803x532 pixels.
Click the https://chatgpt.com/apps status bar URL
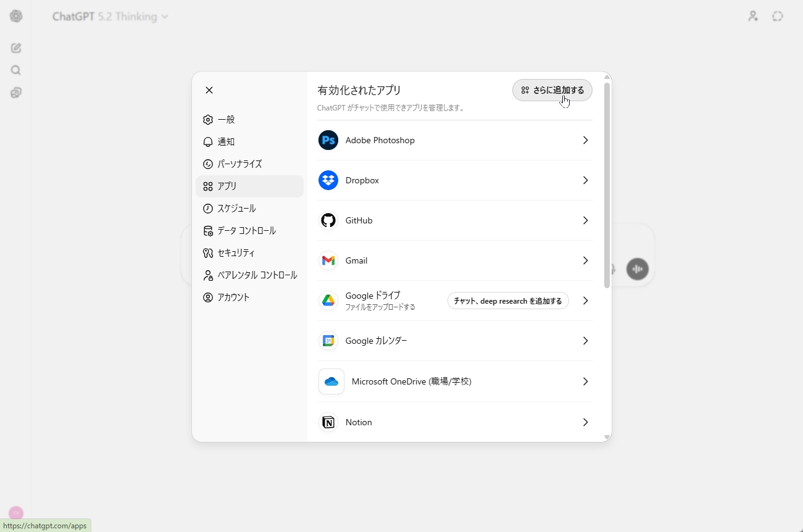[45, 526]
